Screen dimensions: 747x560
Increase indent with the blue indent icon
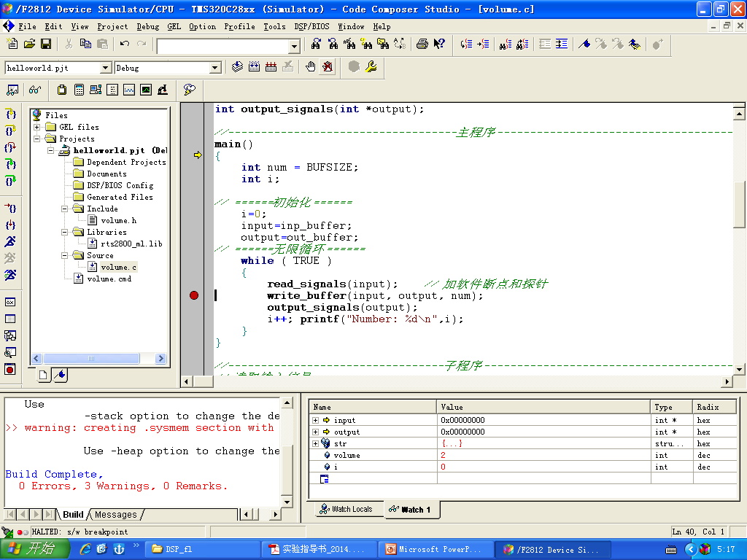pos(562,44)
